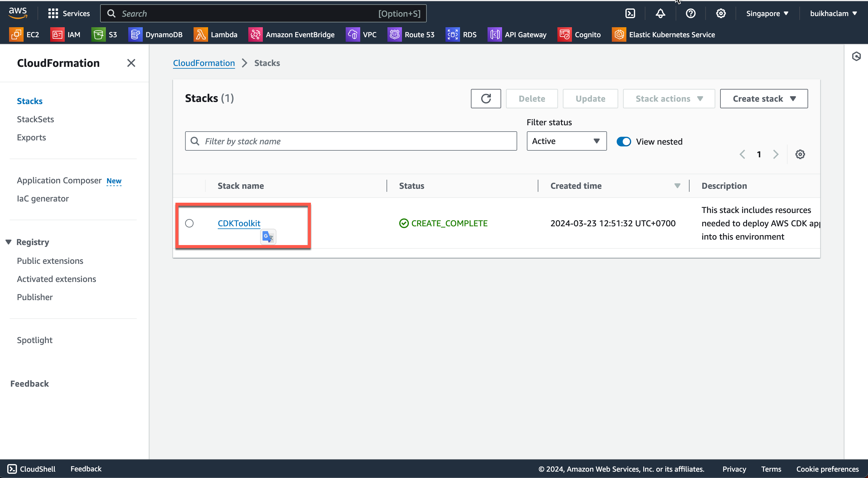Click the AWS logo home icon
The image size is (868, 478).
click(18, 13)
